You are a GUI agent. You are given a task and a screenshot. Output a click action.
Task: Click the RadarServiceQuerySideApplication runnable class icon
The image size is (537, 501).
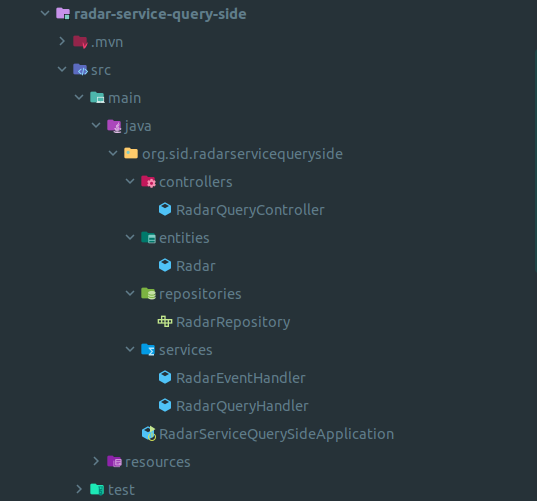coord(149,434)
